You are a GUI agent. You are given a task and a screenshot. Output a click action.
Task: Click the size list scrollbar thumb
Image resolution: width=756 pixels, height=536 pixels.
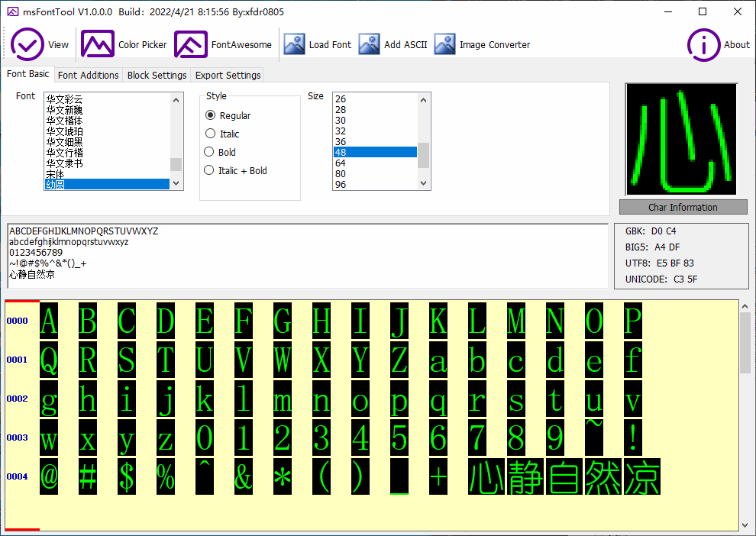423,155
